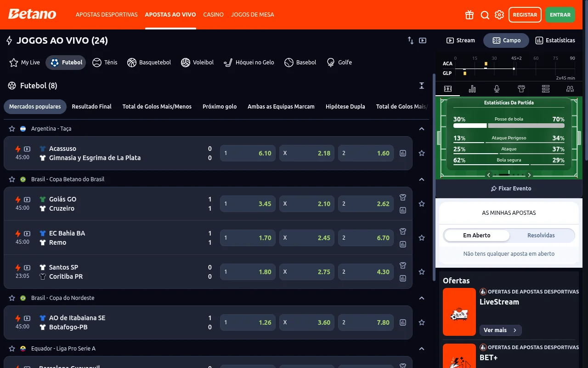Collapse all leagues icon next to Futebol (8)
Screen dimensions: 588x368
[x=422, y=86]
